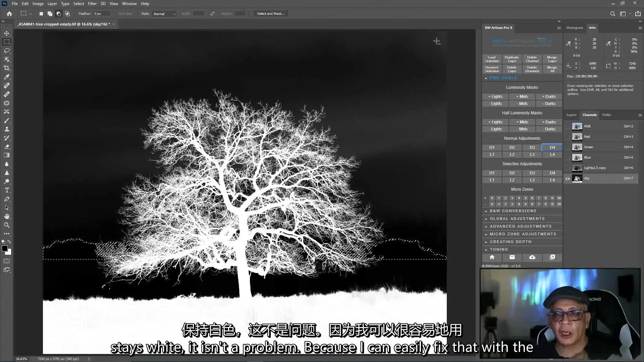Switch to the Layers tab

[x=571, y=115]
